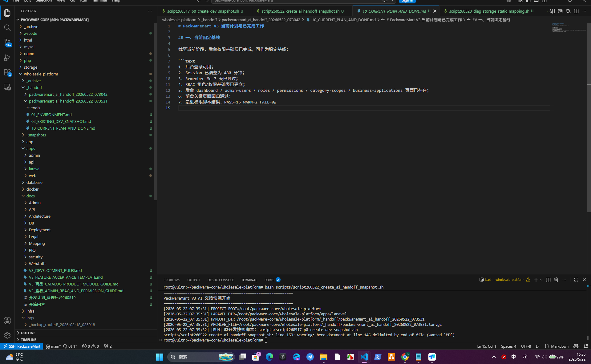
Task: Open the PORTS panel tab
Action: pyautogui.click(x=272, y=280)
